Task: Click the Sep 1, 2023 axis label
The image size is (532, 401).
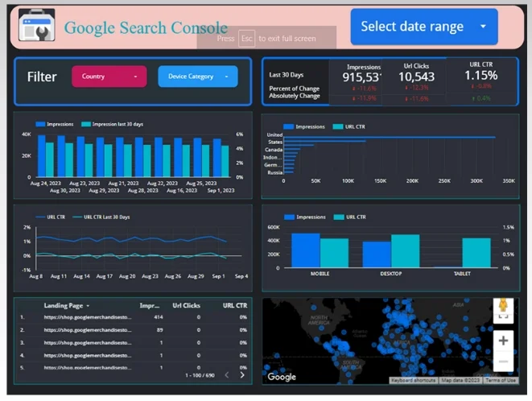Action: coord(221,191)
